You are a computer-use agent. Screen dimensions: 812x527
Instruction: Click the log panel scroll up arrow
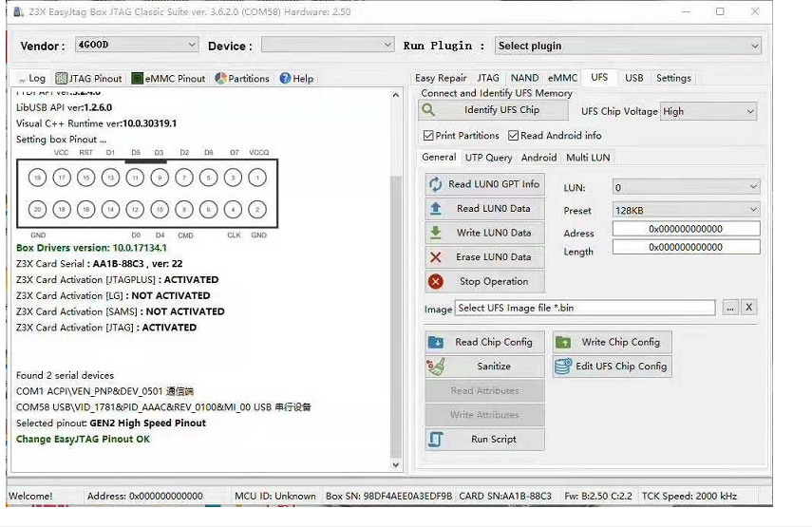click(x=396, y=95)
